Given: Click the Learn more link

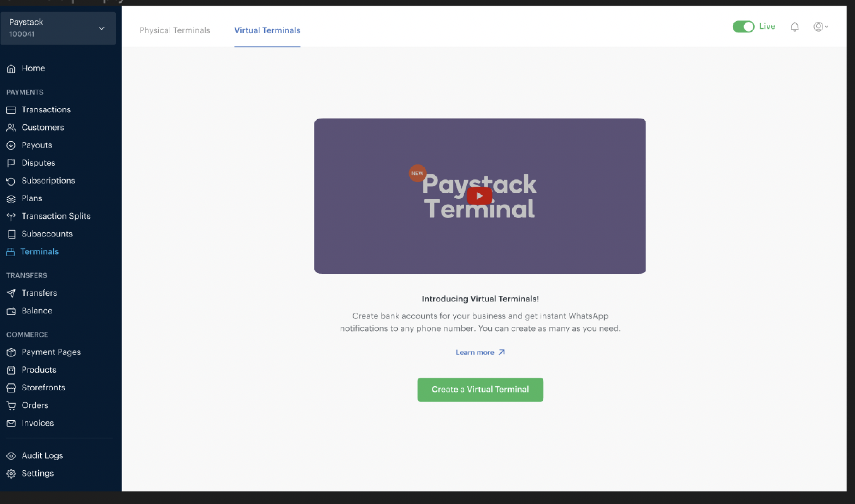Looking at the screenshot, I should pos(480,352).
